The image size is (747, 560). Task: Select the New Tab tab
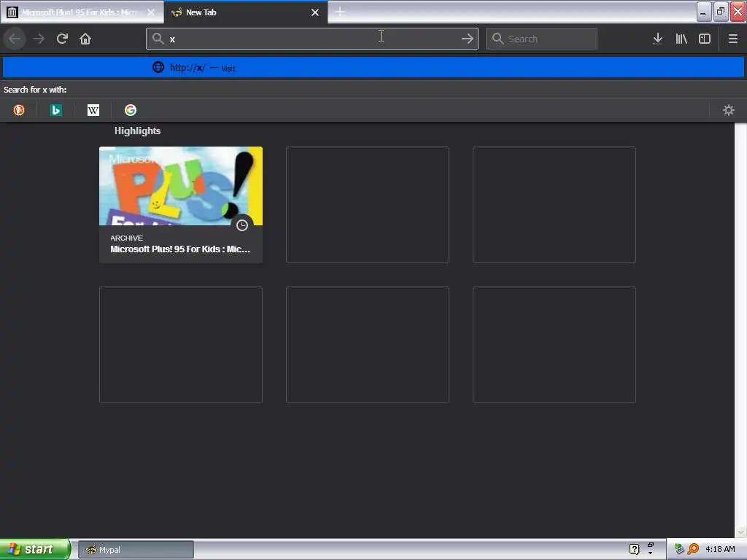click(246, 12)
